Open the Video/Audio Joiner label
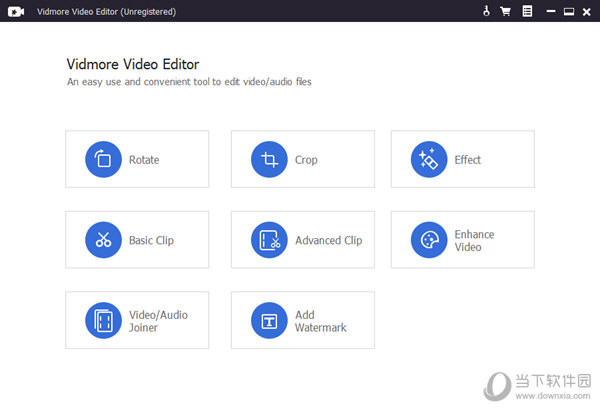The image size is (600, 408). (x=158, y=321)
